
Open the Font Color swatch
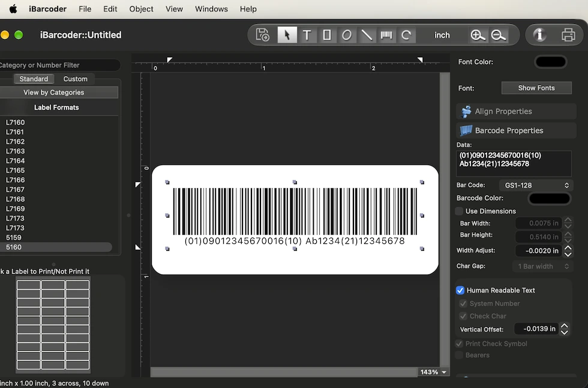pos(551,62)
